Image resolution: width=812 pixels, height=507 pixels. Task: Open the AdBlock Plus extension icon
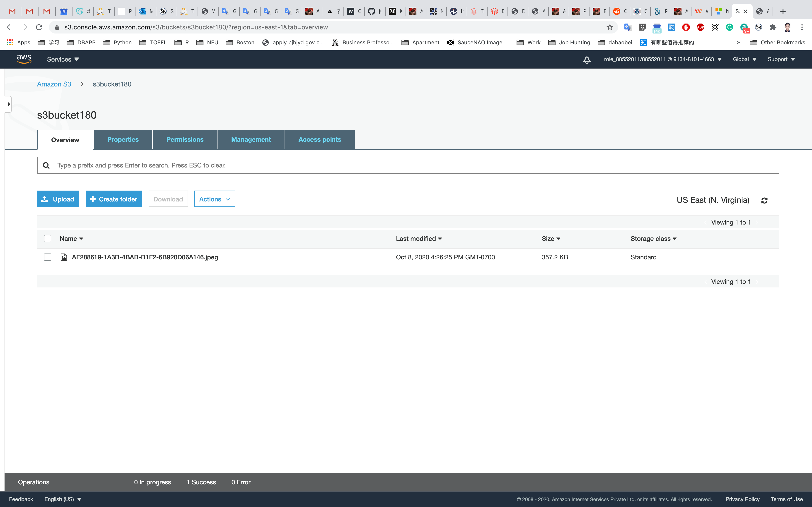(700, 27)
